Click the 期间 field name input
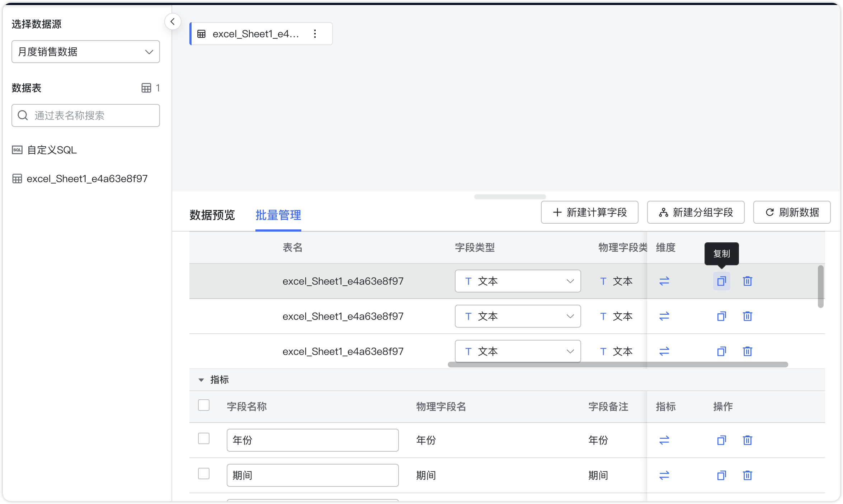Image resolution: width=843 pixels, height=504 pixels. point(313,475)
